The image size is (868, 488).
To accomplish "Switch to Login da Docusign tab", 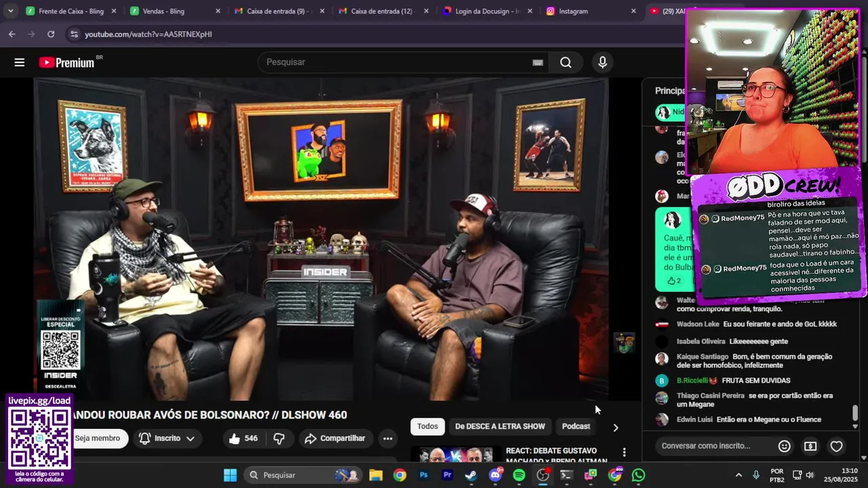I will 487,11.
